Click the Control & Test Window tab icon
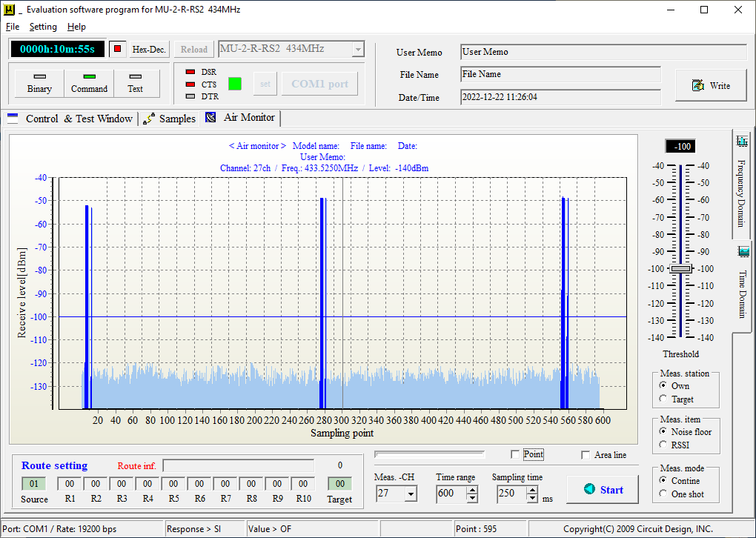 point(13,119)
